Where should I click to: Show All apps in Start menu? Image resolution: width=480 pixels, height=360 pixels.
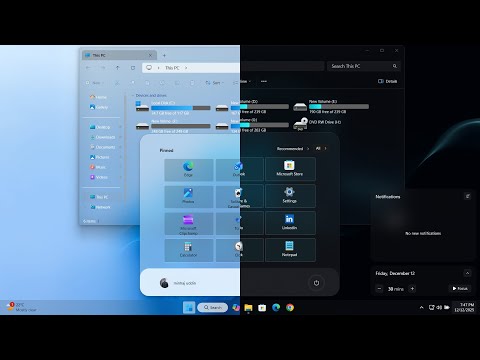321,148
